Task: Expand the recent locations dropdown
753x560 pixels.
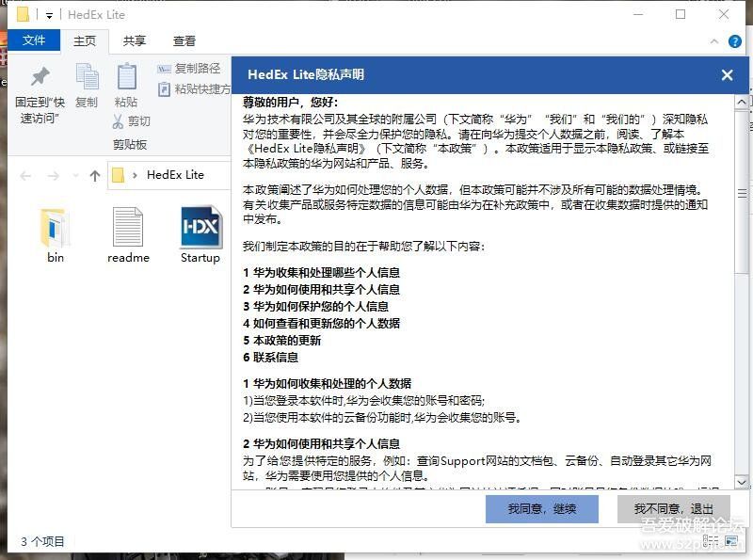Action: click(75, 176)
